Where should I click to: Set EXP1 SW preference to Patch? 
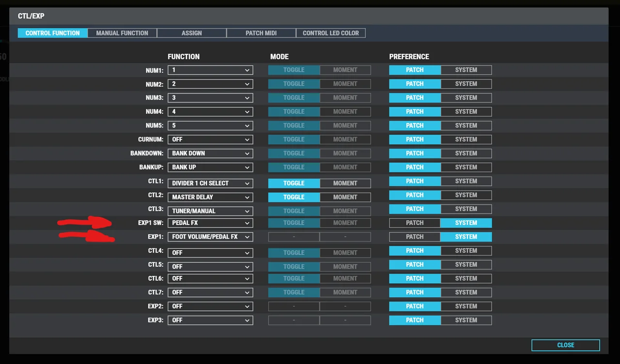pos(415,223)
